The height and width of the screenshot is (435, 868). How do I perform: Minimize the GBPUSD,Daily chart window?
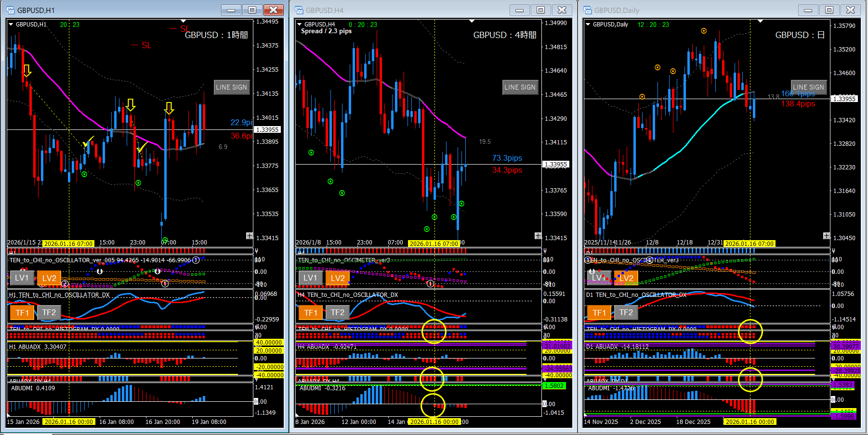(x=808, y=10)
